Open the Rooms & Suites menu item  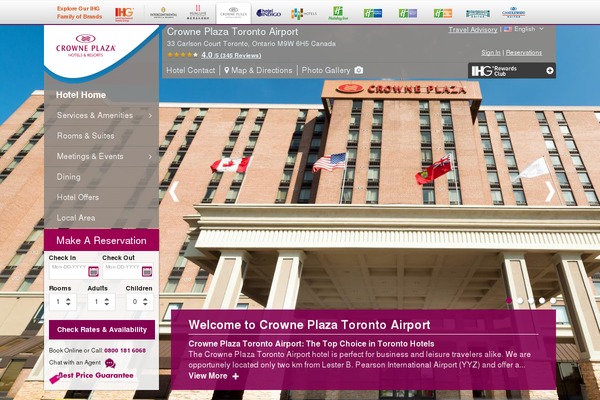pos(85,136)
